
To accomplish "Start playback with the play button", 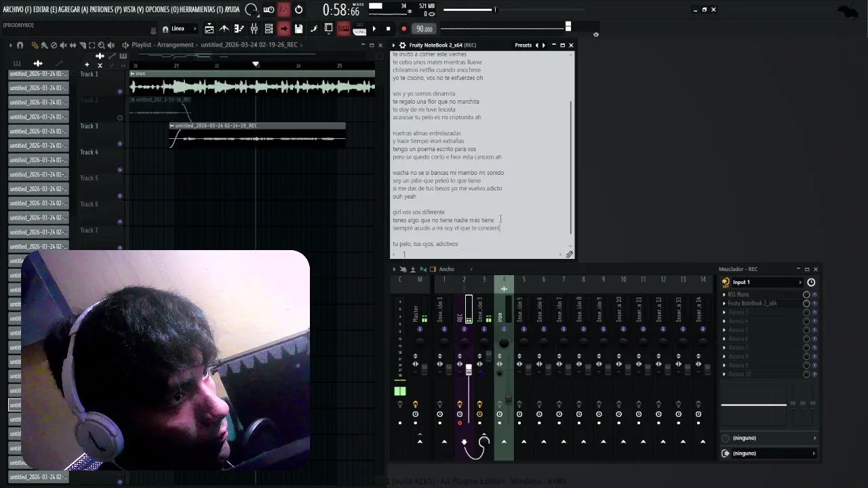I will coord(374,28).
